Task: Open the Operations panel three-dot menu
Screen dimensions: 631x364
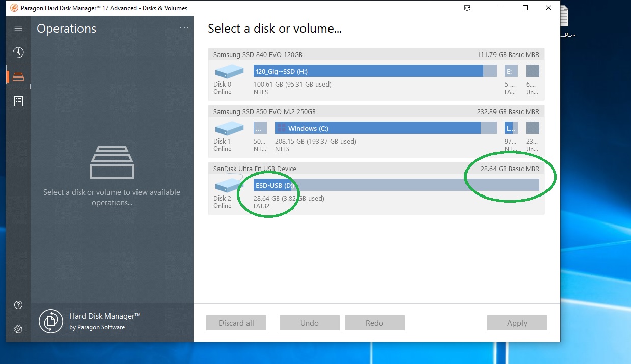Action: coord(184,28)
